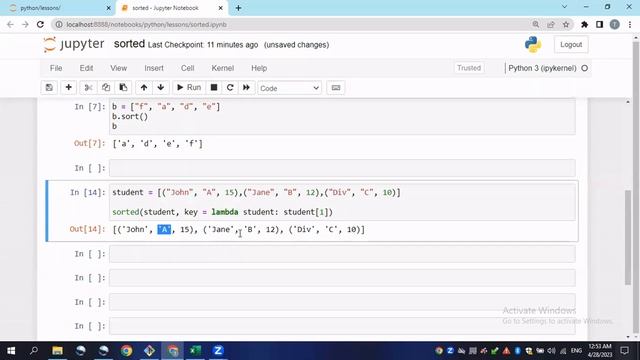Restart the kernel with circular arrow icon
Image resolution: width=640 pixels, height=360 pixels.
point(230,88)
